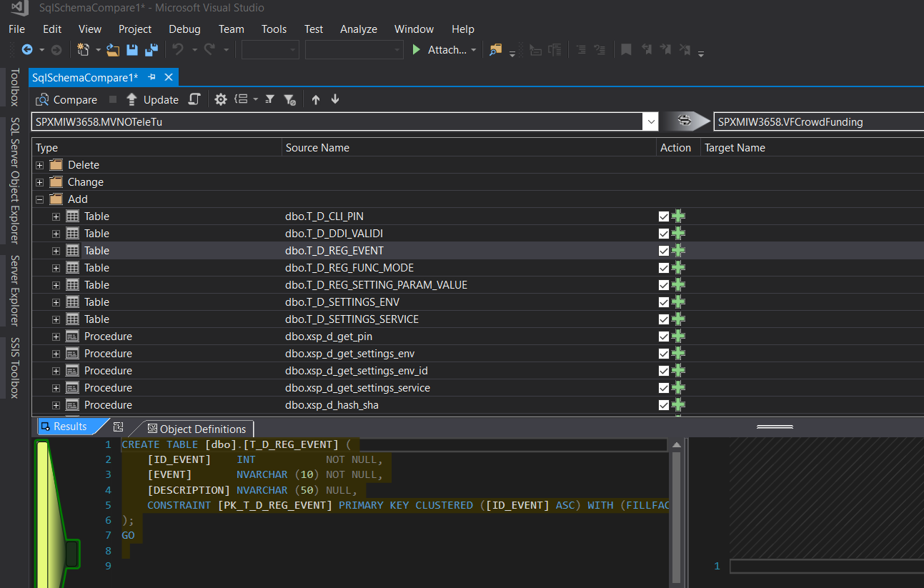Screen dimensions: 924x588
Task: Click the Update button
Action: pos(153,99)
